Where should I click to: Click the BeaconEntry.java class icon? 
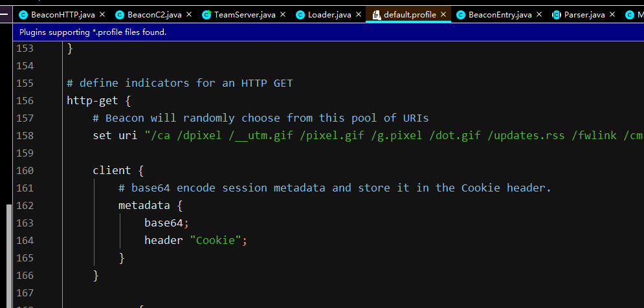point(461,15)
